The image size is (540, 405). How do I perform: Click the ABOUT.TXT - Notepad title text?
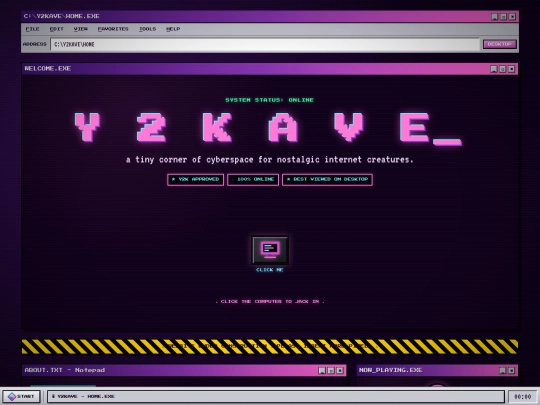(65, 370)
